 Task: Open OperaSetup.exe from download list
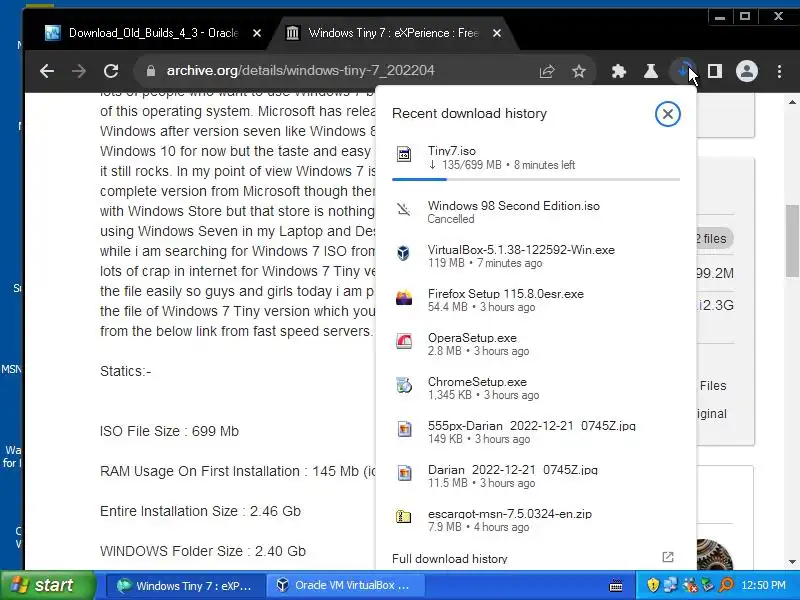coord(536,344)
